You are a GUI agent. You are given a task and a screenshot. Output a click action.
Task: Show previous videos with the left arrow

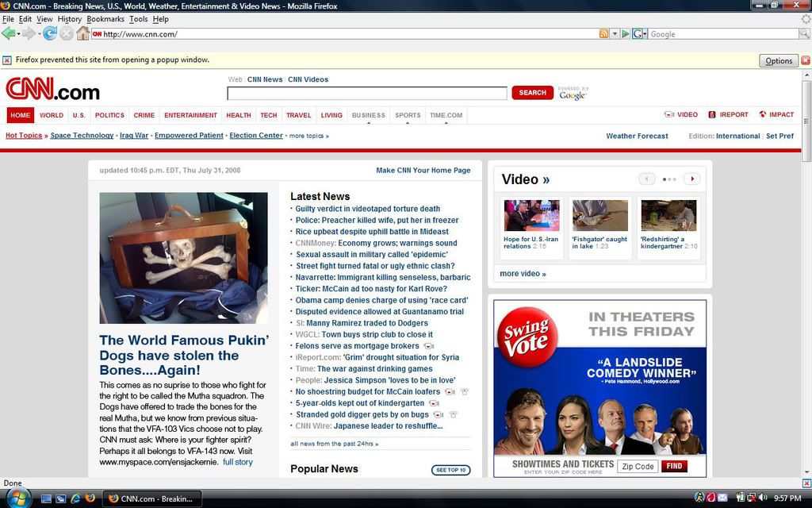(x=647, y=179)
